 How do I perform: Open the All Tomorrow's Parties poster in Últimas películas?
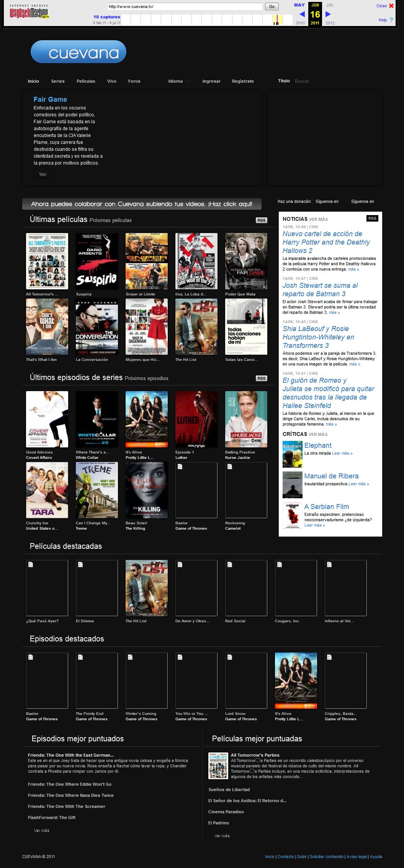click(x=47, y=261)
